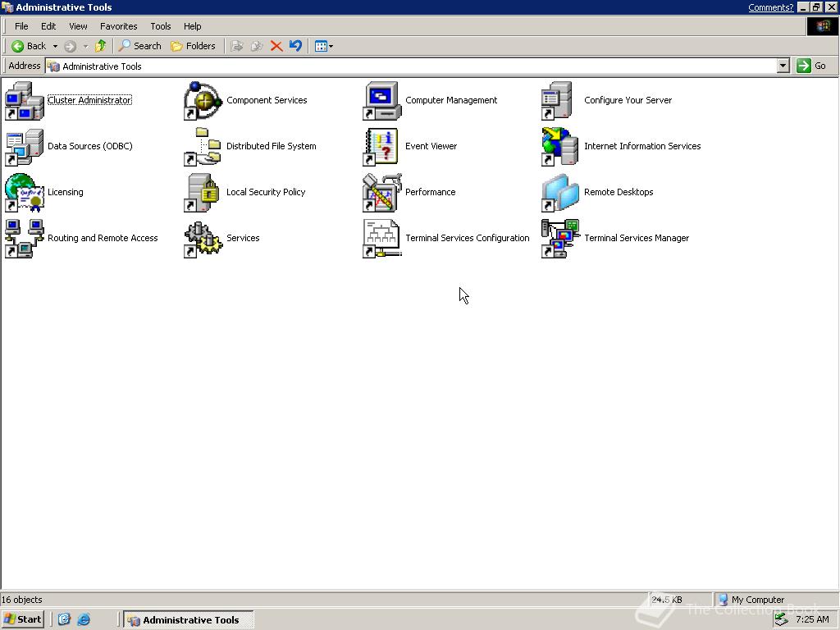Select the Configure Your Server icon
This screenshot has height=630, width=840.
(557, 100)
